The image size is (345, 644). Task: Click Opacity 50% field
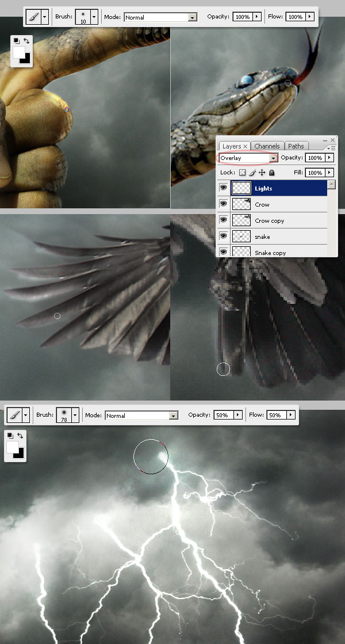click(x=224, y=415)
